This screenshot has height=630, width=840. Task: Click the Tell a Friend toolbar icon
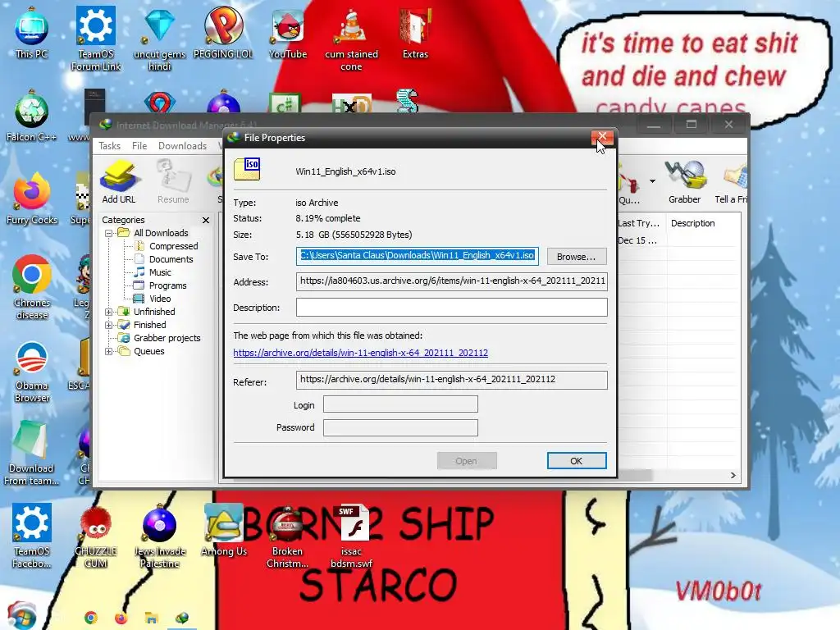click(732, 181)
